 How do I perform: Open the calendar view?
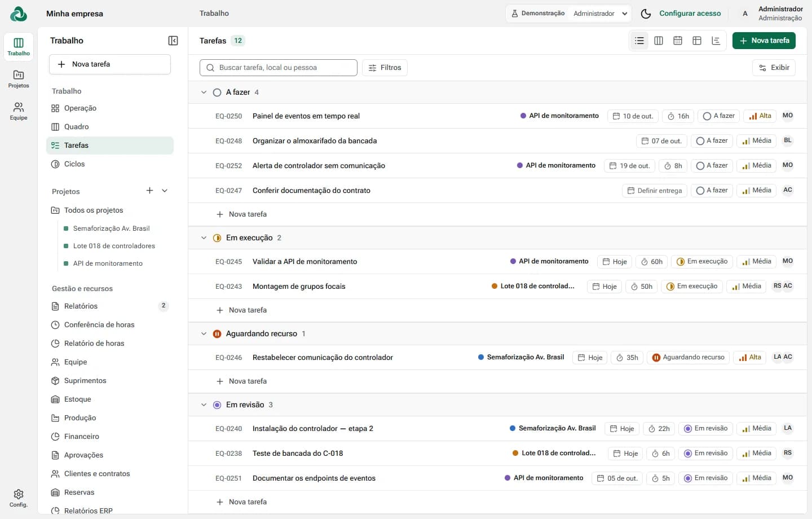[678, 41]
